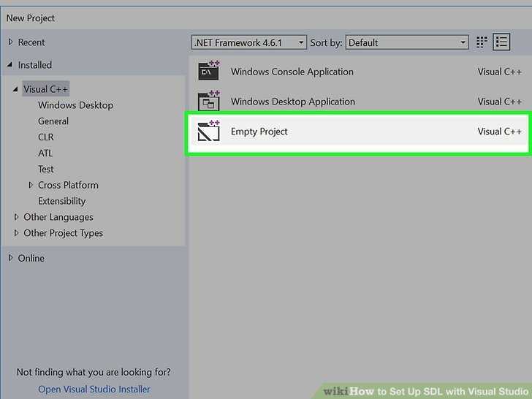Image resolution: width=532 pixels, height=399 pixels.
Task: Click the Installed label
Action: click(35, 65)
